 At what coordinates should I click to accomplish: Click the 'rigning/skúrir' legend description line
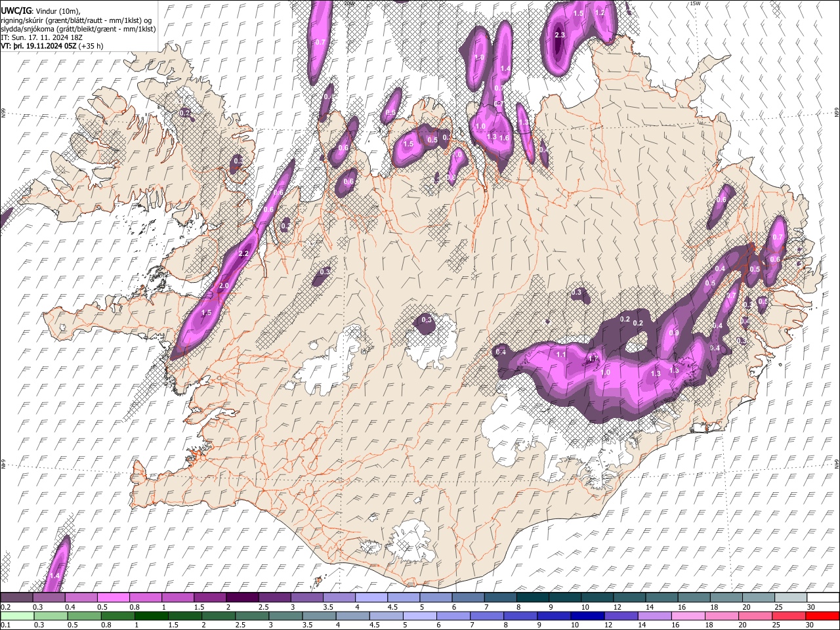click(77, 20)
